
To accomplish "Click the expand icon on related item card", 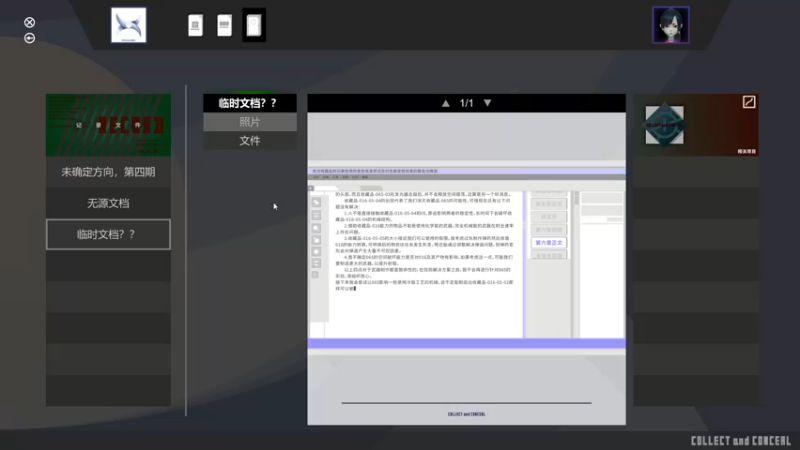I will 748,102.
